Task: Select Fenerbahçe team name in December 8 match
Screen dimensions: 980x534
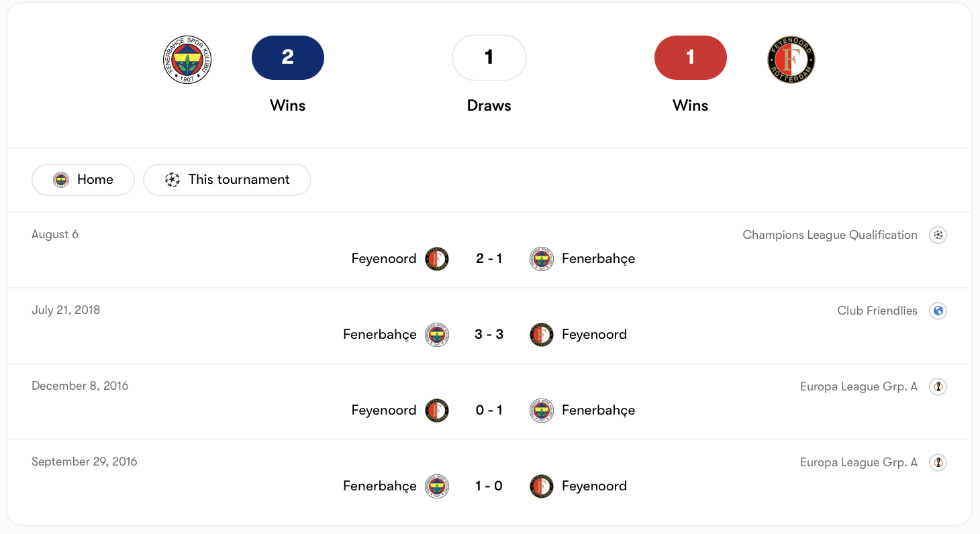Action: tap(598, 410)
